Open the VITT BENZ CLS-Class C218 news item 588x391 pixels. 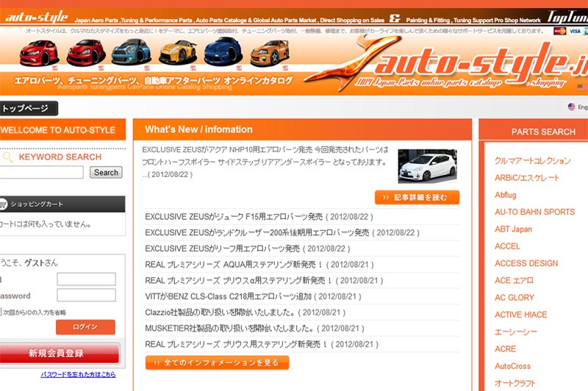coord(253,296)
